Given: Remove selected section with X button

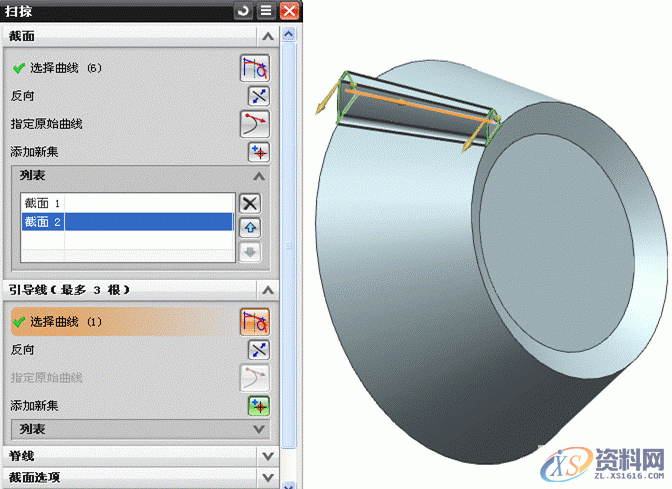Looking at the screenshot, I should 250,203.
